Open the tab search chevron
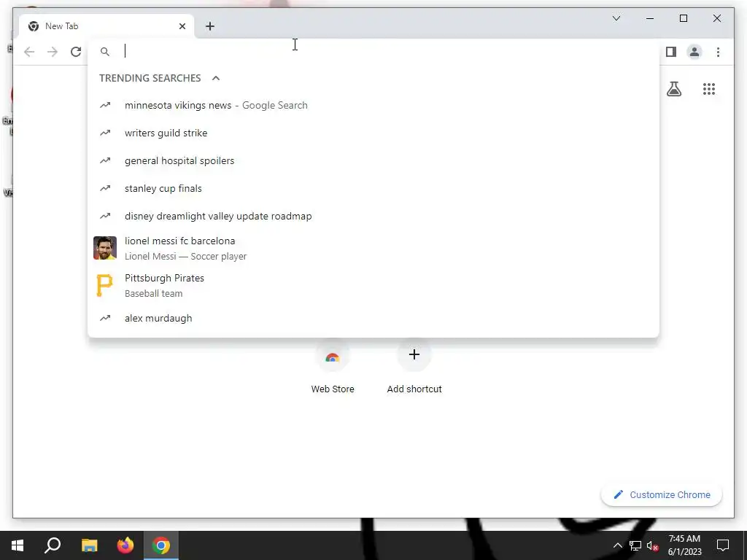Viewport: 747px width, 560px height. (616, 18)
